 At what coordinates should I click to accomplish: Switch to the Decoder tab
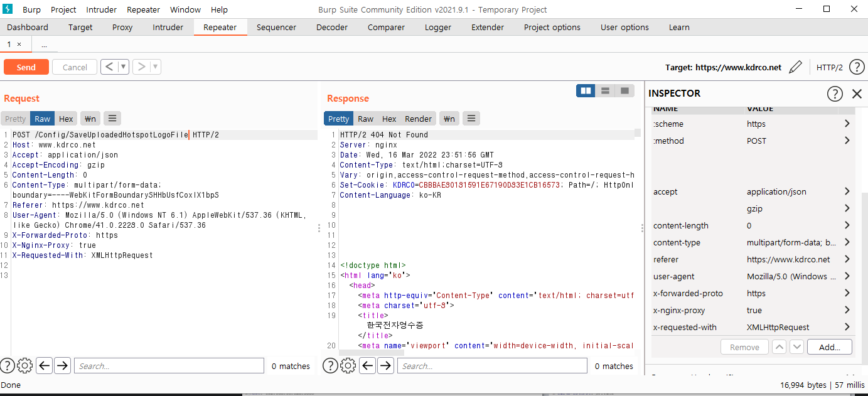[332, 27]
